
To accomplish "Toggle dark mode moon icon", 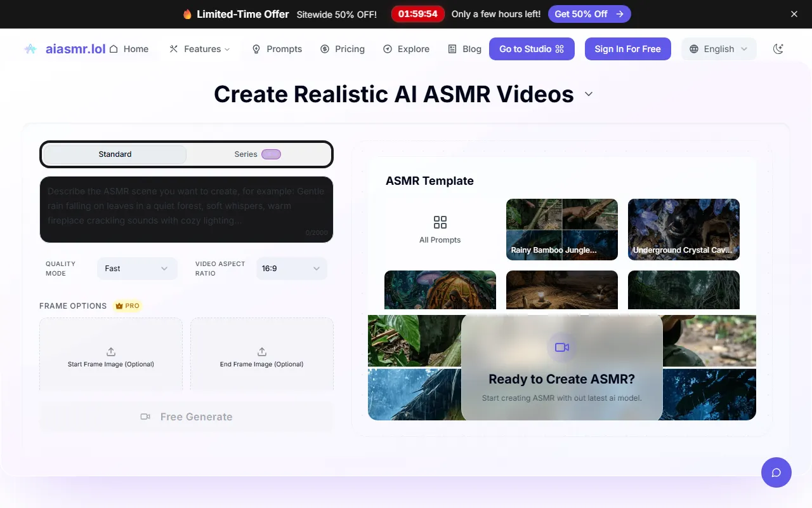I will point(778,49).
